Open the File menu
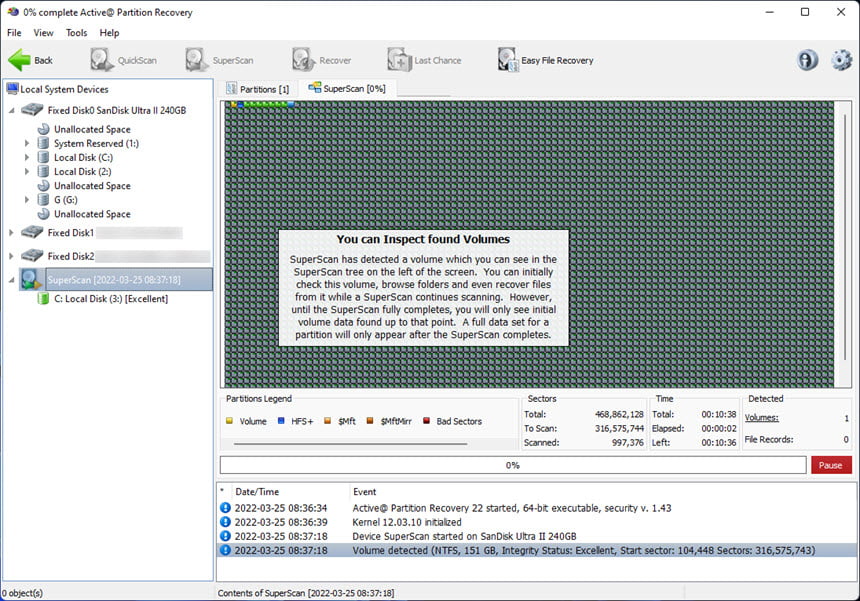Screen dimensions: 860x601 pos(14,33)
